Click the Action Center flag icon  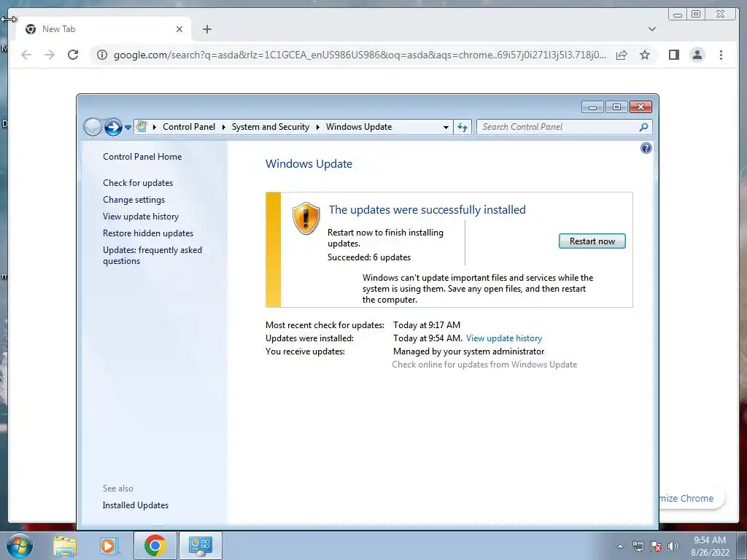(656, 546)
